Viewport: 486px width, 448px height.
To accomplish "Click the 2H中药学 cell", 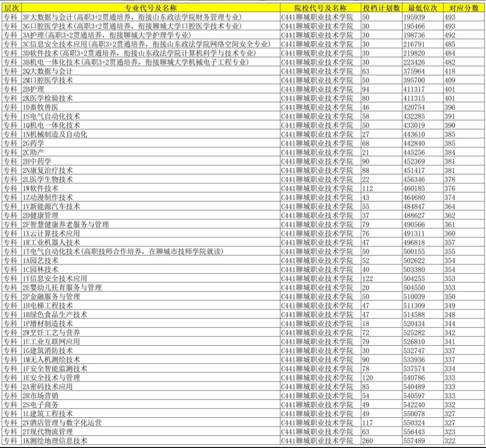I will click(151, 161).
